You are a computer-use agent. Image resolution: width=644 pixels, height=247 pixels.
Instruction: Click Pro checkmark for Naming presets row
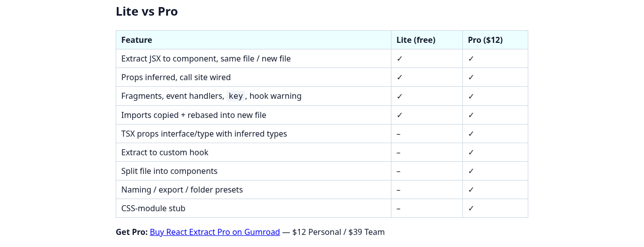(471, 190)
